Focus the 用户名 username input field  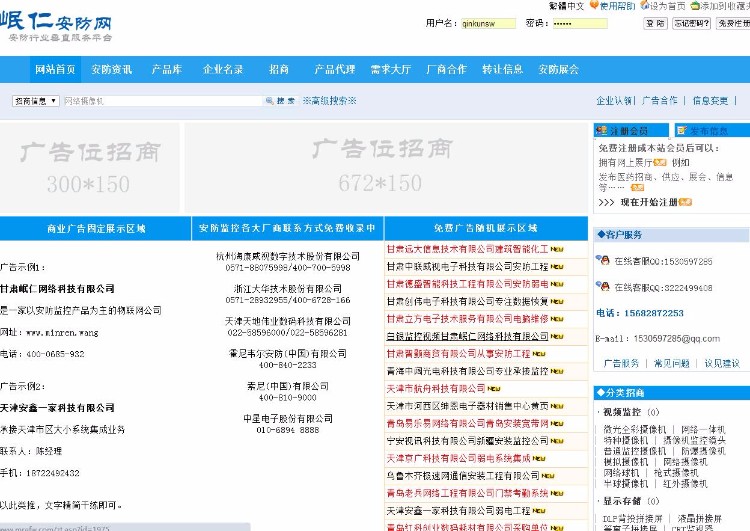click(x=488, y=23)
